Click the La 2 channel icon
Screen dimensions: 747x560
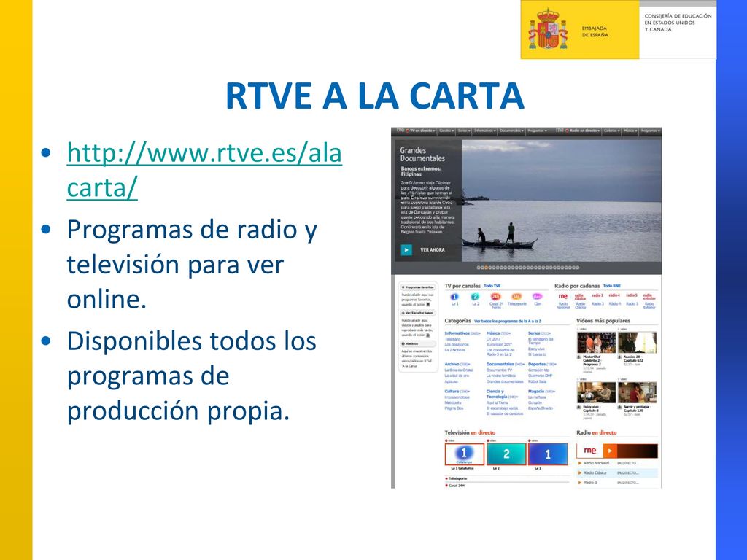click(x=475, y=297)
